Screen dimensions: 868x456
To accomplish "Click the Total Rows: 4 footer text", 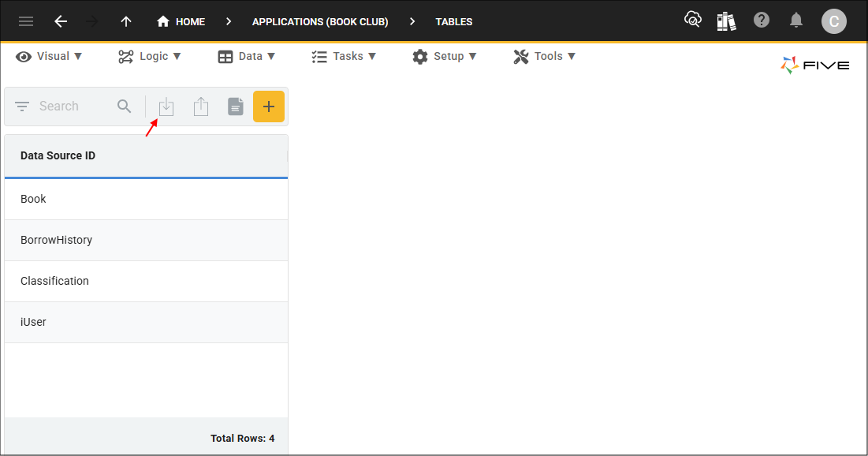I will [x=243, y=439].
